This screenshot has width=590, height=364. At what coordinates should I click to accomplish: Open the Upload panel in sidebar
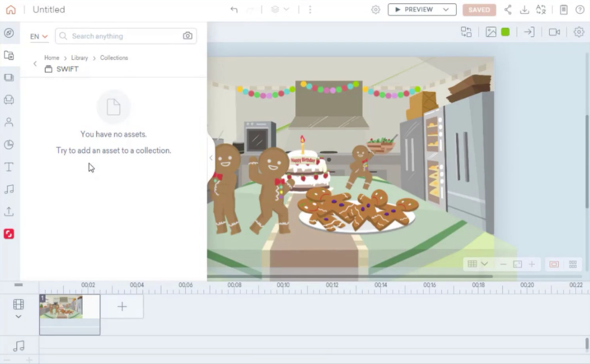click(x=9, y=212)
